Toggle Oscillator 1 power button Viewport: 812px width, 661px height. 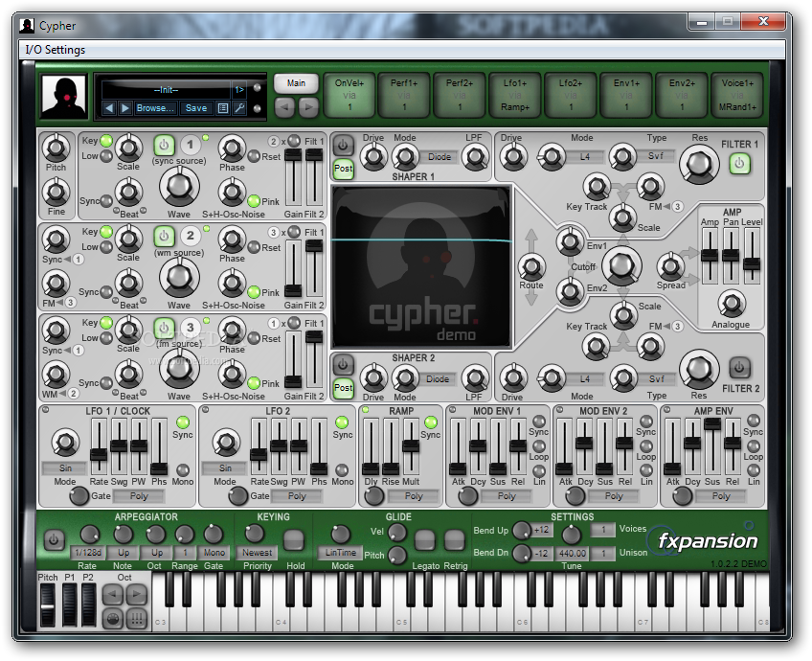[164, 145]
